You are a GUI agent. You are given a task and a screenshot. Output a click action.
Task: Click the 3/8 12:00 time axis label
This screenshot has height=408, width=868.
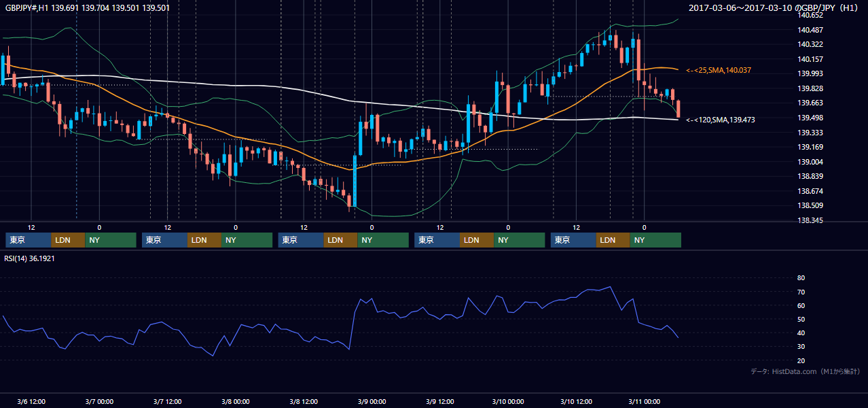point(304,401)
